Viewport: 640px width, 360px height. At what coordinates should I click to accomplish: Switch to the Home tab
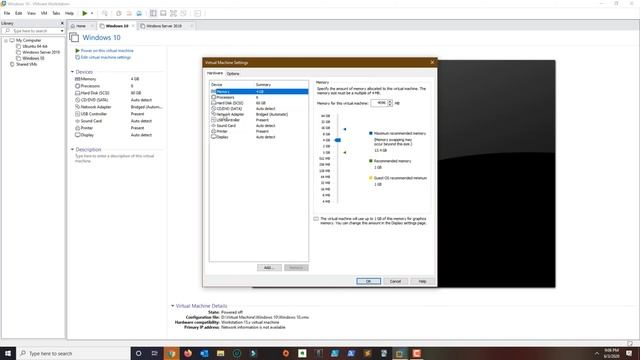[x=81, y=26]
